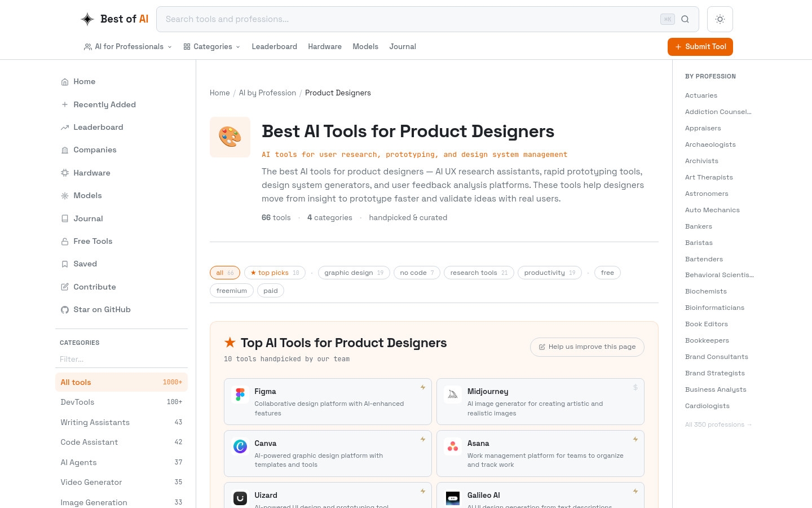Image resolution: width=812 pixels, height=508 pixels.
Task: Select the 'freemium' pricing filter chip
Action: pos(232,291)
